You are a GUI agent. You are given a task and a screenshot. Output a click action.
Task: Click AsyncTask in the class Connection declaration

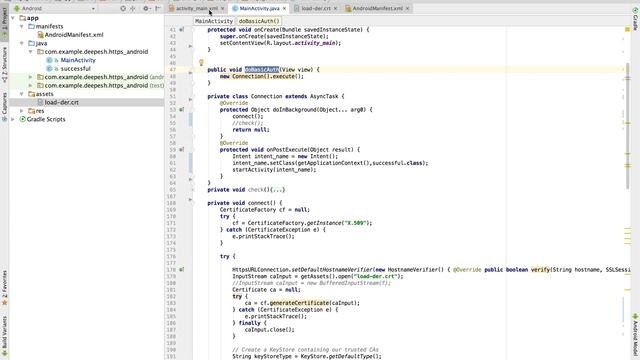[324, 96]
